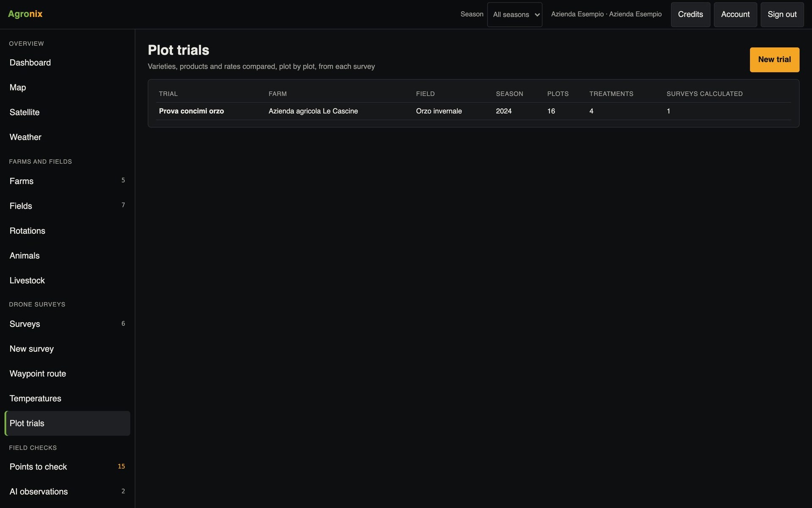The height and width of the screenshot is (508, 812).
Task: Click the Plot trials page heading
Action: pyautogui.click(x=178, y=50)
